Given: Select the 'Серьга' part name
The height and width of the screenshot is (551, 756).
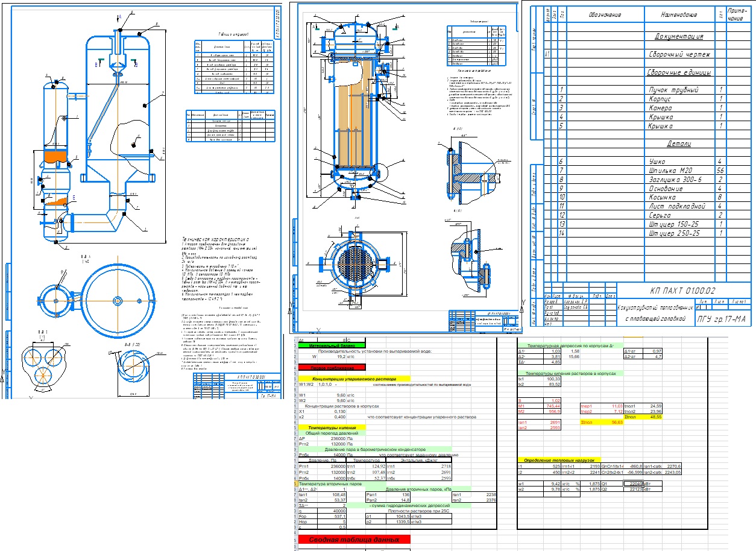Looking at the screenshot, I should [x=661, y=215].
